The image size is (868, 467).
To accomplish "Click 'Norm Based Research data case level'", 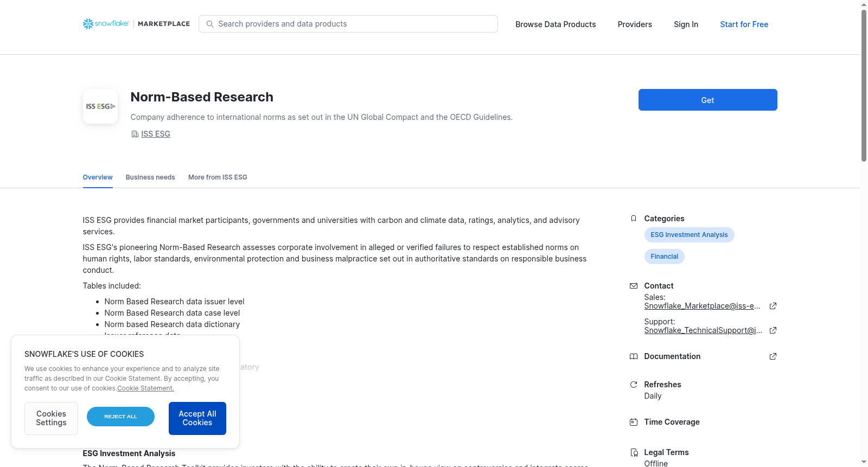I will coord(172,313).
